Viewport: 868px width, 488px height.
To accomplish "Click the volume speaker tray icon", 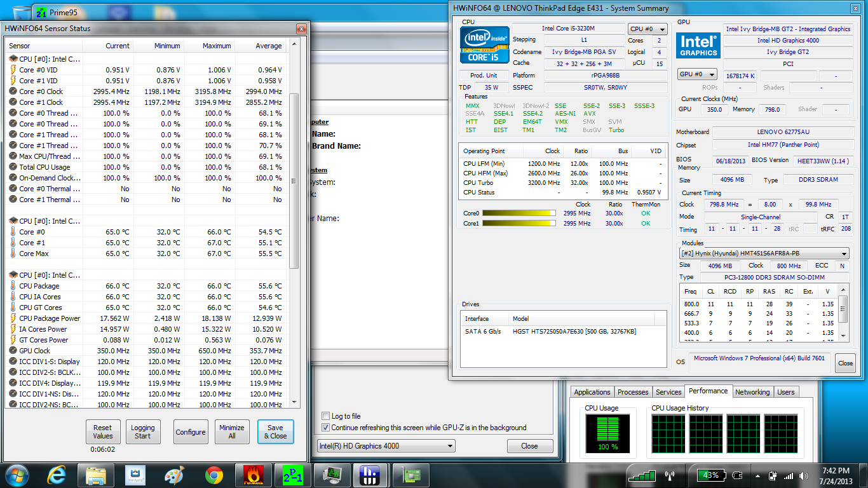I will [803, 475].
